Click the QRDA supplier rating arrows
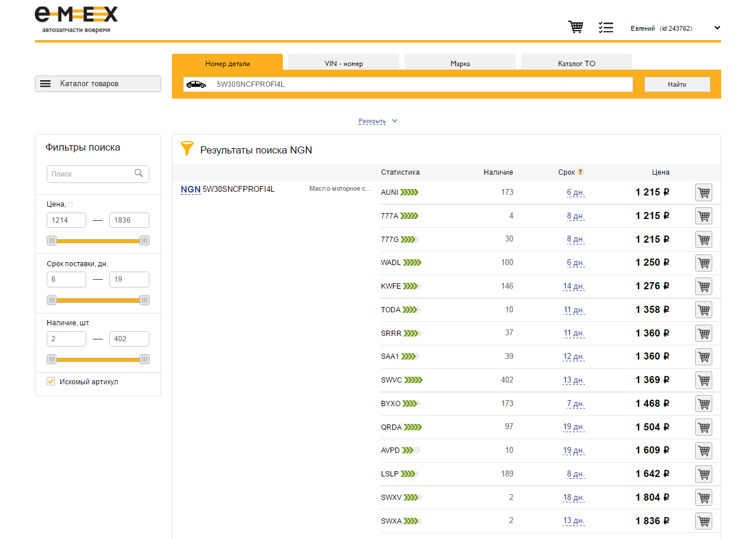This screenshot has width=756, height=539. pyautogui.click(x=413, y=427)
